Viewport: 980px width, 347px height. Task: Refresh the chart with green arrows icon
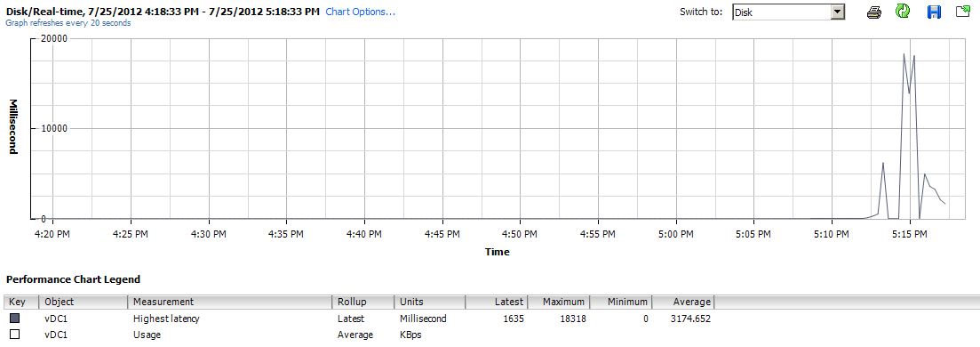(x=903, y=12)
